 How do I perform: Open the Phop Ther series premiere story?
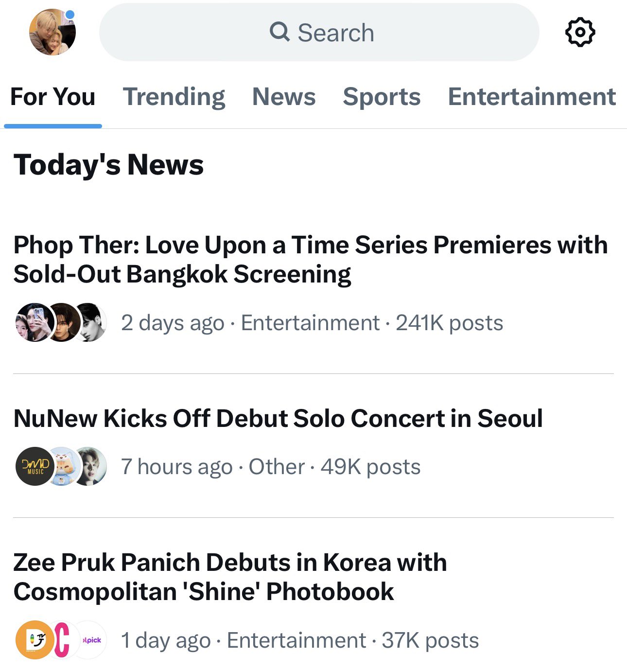(310, 259)
